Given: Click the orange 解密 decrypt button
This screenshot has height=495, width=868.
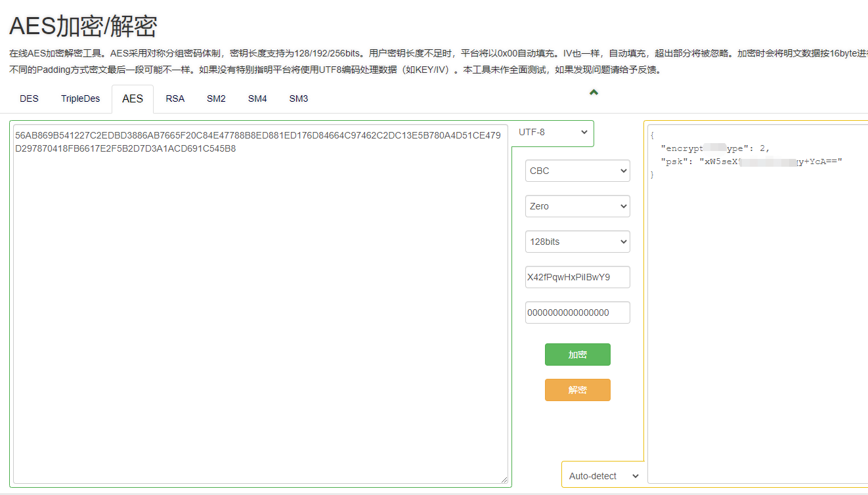Looking at the screenshot, I should [578, 390].
